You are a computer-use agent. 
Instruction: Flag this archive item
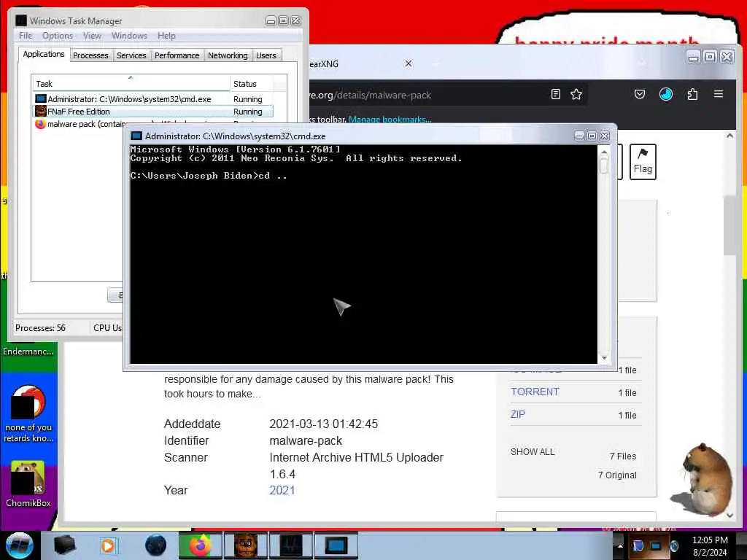643,162
